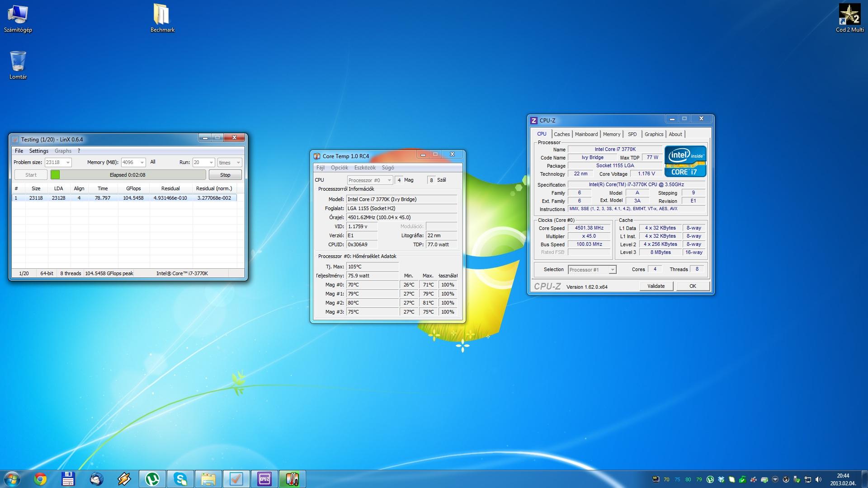The height and width of the screenshot is (488, 868).
Task: Click the Dropbox tray icon
Action: click(x=721, y=479)
